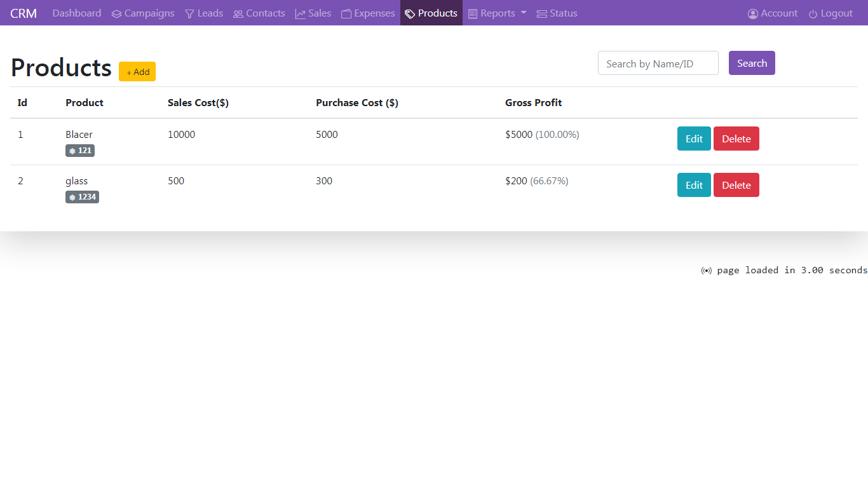The width and height of the screenshot is (868, 488).
Task: Click the 5000 purchase cost value
Action: (327, 135)
